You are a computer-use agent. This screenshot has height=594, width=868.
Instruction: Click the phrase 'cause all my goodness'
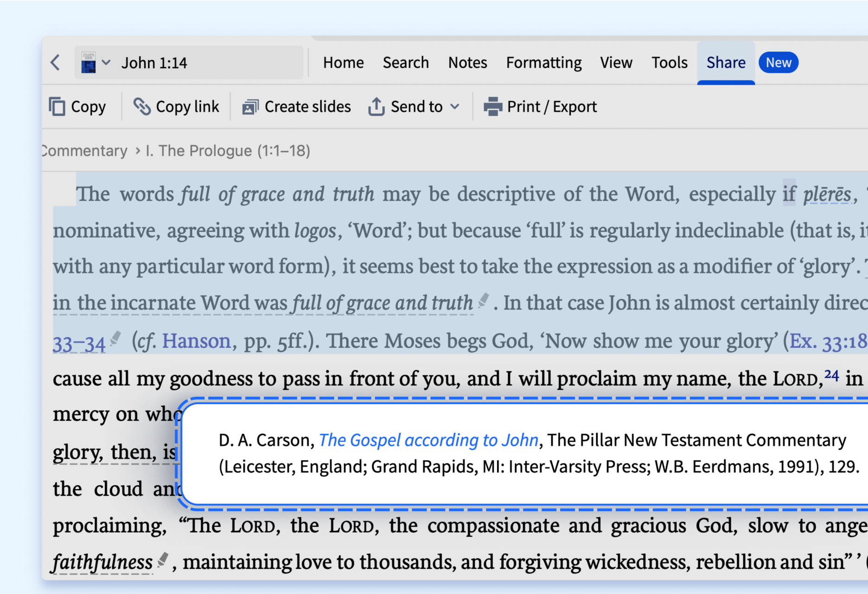point(153,379)
